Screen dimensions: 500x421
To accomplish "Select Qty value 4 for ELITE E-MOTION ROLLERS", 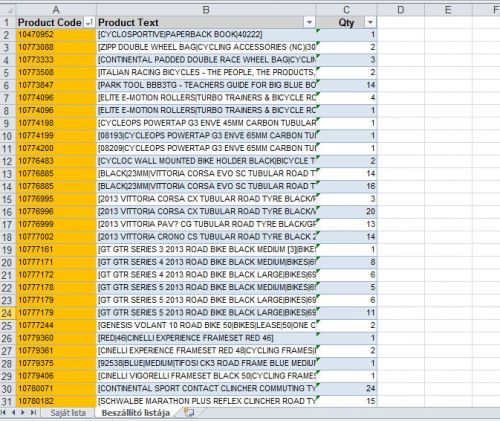I will 347,98.
